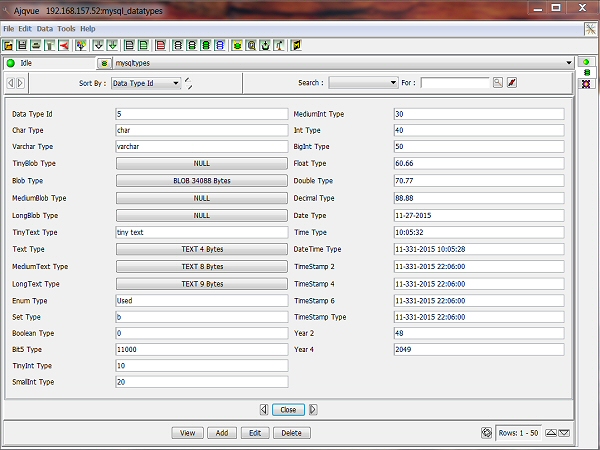Open the Tools menu
The image size is (600, 450).
click(x=66, y=29)
